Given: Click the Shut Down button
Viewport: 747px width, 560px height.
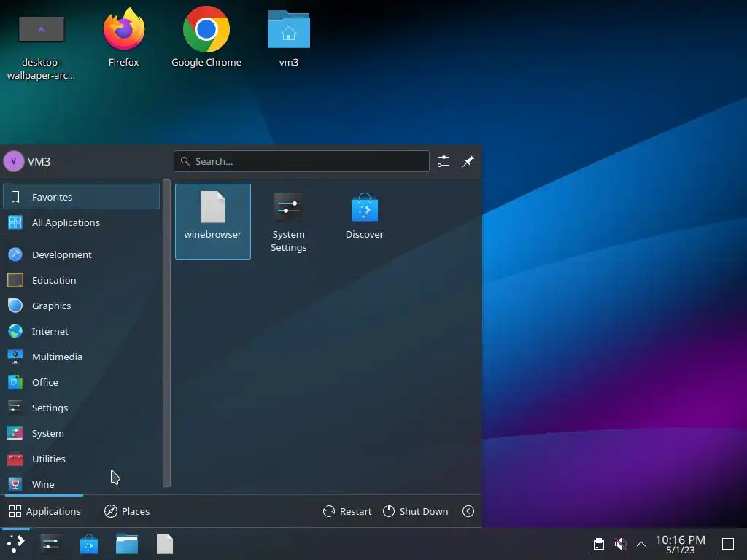Looking at the screenshot, I should click(x=415, y=511).
